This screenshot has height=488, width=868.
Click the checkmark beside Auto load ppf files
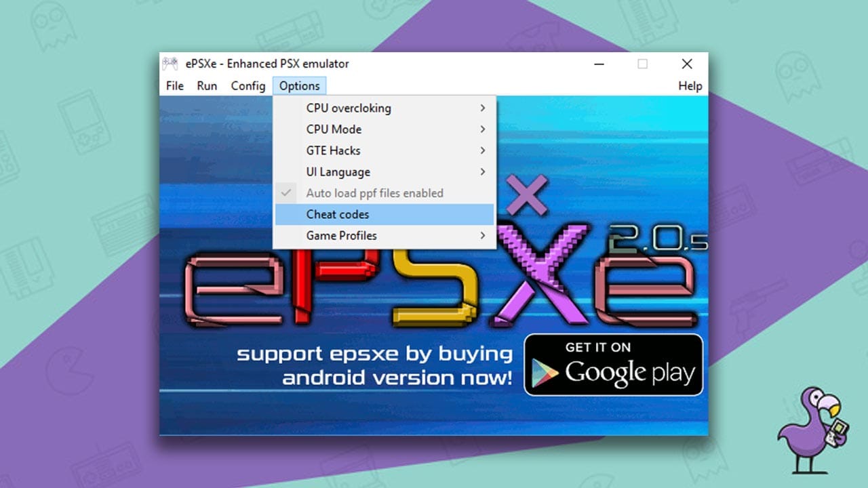[287, 193]
